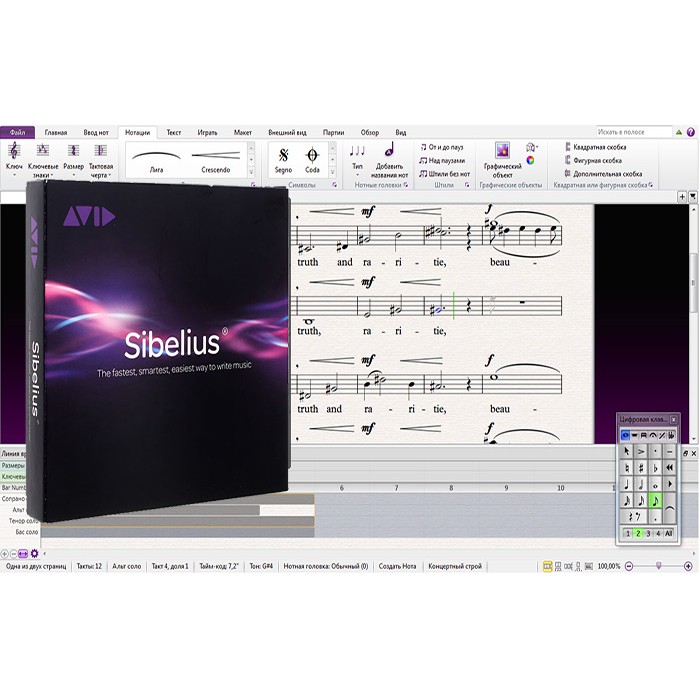This screenshot has height=700, width=700.
Task: Open timeline settings gear icon
Action: tap(34, 554)
